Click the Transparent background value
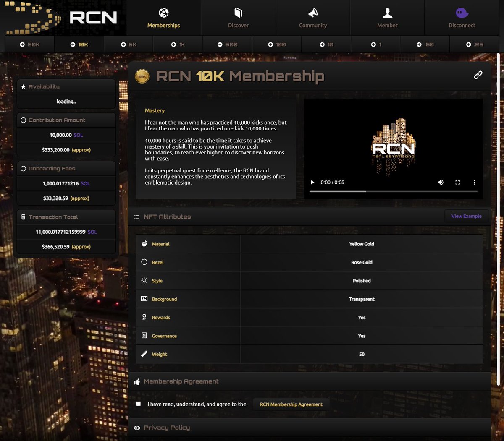 coord(362,299)
